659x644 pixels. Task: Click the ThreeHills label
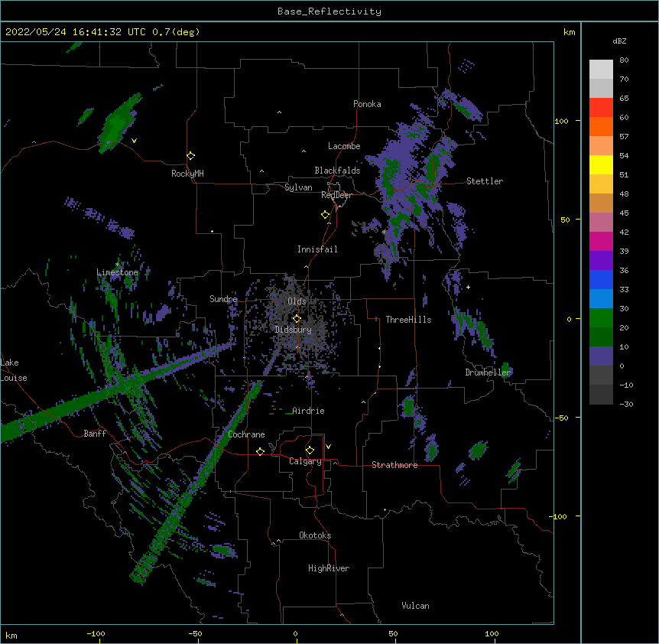click(x=408, y=320)
